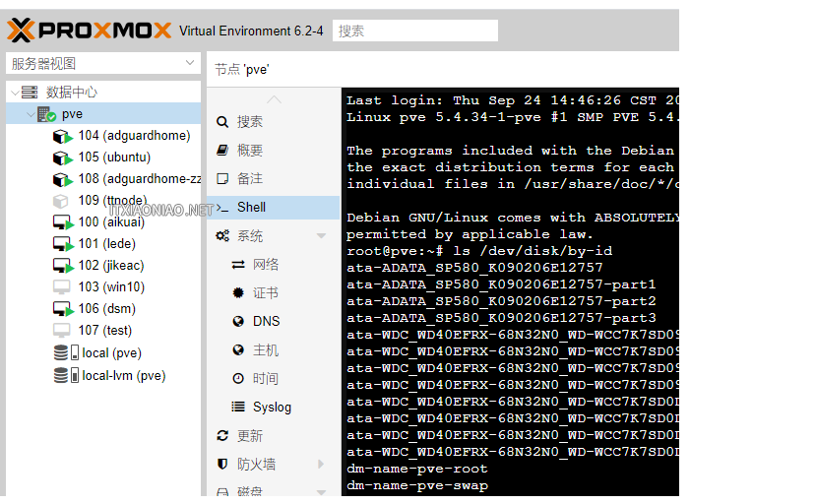Viewport: 816px width, 504px height.
Task: Click the refresh icon beside 更新
Action: pos(222,436)
